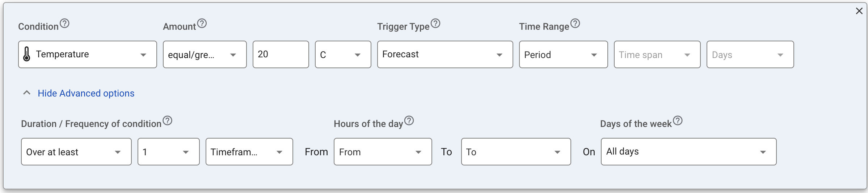Close the condition panel with X
The image size is (868, 193).
[859, 11]
